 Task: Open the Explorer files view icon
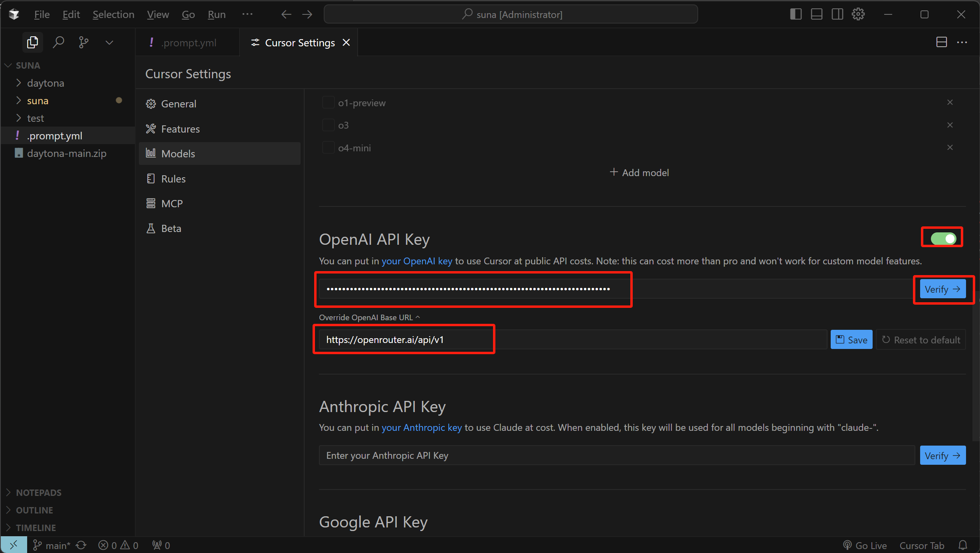32,42
